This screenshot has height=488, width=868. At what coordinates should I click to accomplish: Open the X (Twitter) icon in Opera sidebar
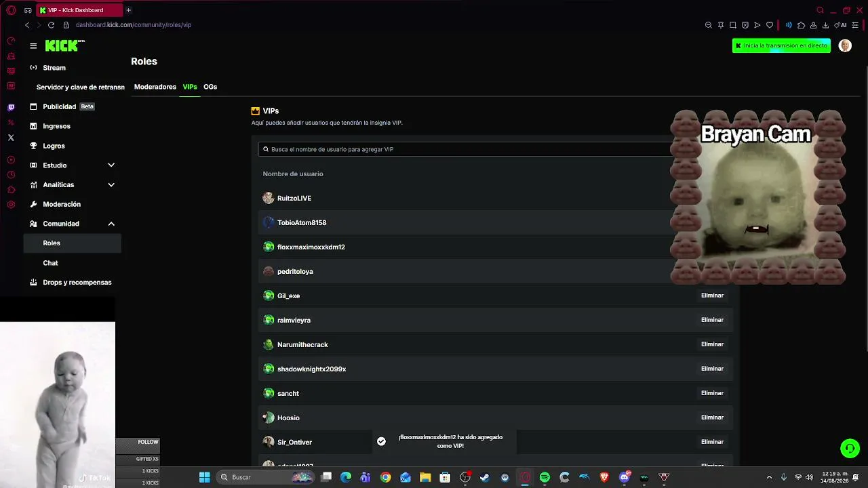point(11,138)
